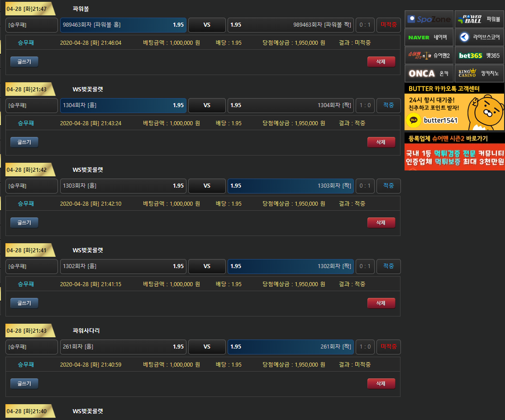Open BUTTER KakaoTalk customer center banner
The height and width of the screenshot is (420, 505).
click(x=454, y=107)
